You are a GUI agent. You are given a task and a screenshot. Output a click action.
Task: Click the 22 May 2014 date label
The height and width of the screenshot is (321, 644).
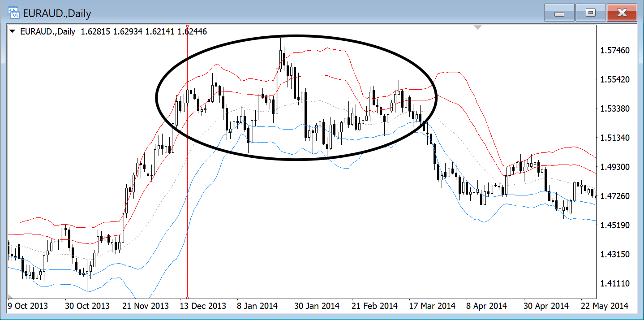pos(605,306)
